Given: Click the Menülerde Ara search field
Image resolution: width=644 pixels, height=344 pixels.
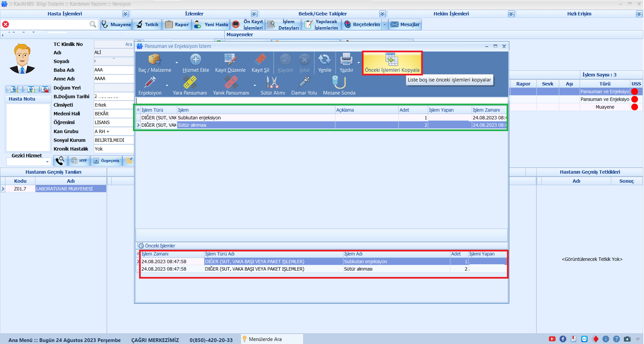Looking at the screenshot, I should [272, 339].
